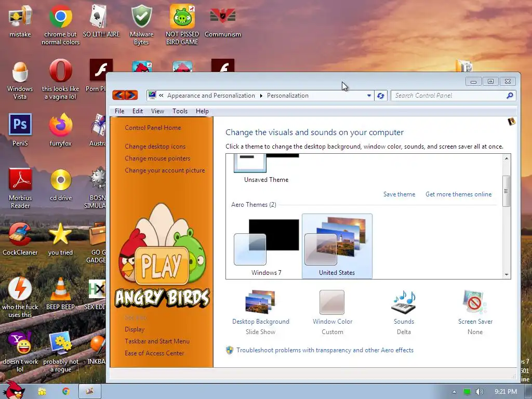Open the 'probably not a rogue' gears icon

click(x=61, y=343)
